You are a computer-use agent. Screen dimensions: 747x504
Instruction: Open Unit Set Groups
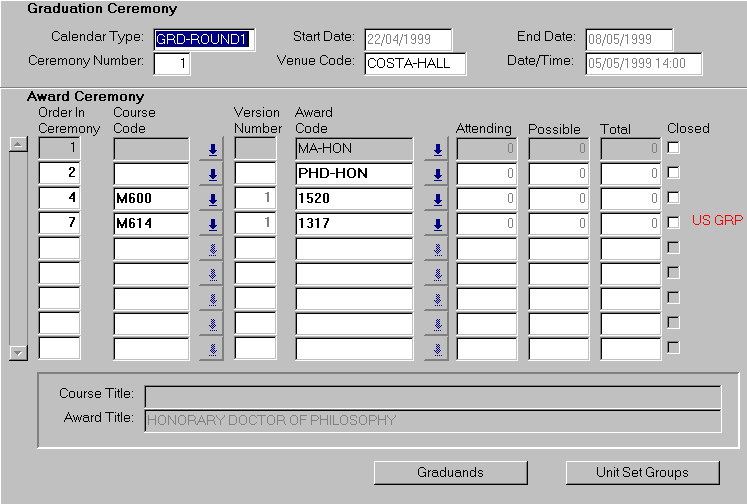(x=641, y=472)
